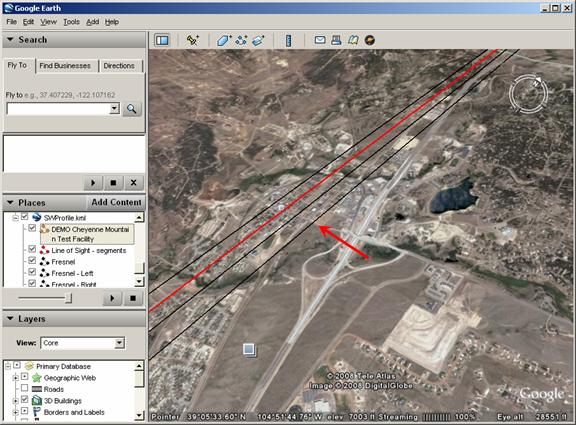Switch to the Find Businesses tab
Screen dimensions: 576x425
pos(65,66)
